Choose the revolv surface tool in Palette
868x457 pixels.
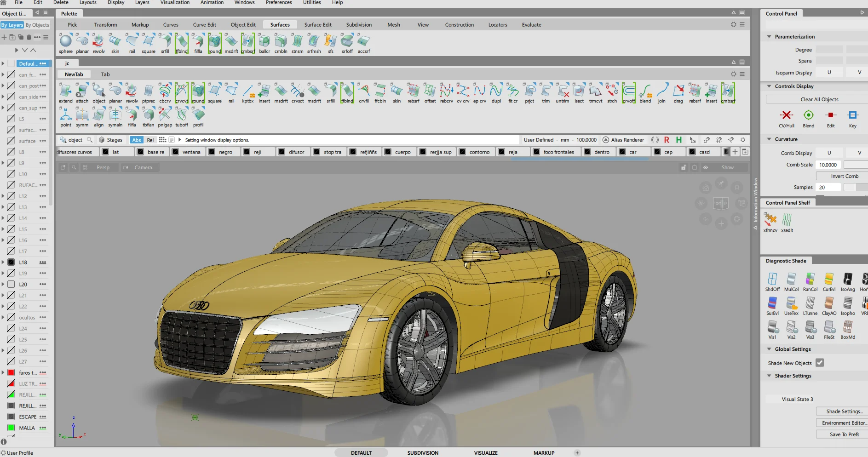98,44
